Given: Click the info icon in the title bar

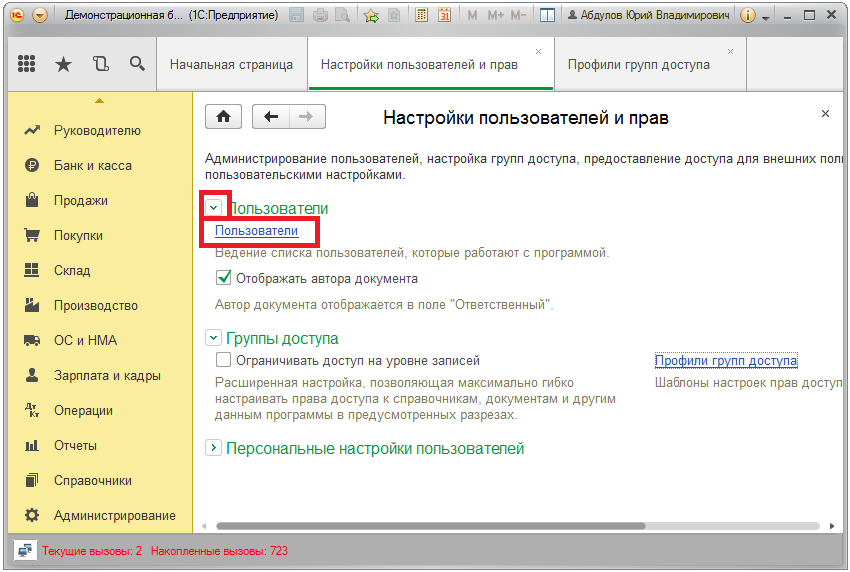Looking at the screenshot, I should [748, 16].
